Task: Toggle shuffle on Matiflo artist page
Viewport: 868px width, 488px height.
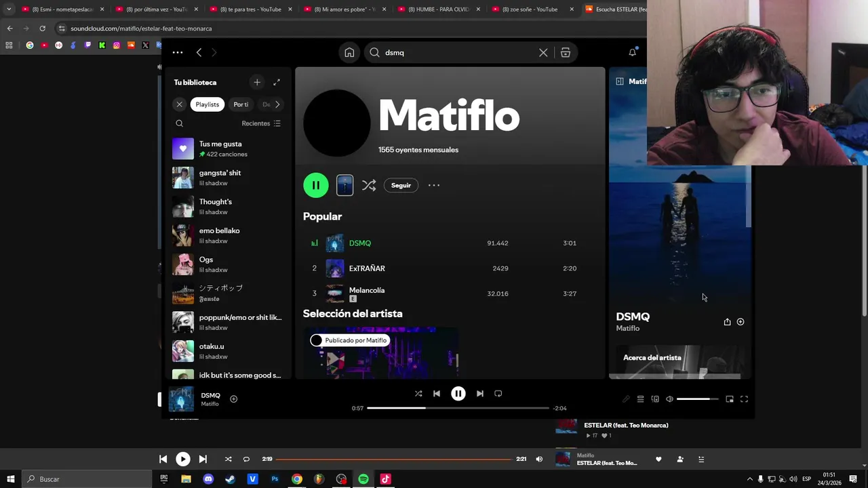Action: pos(369,185)
